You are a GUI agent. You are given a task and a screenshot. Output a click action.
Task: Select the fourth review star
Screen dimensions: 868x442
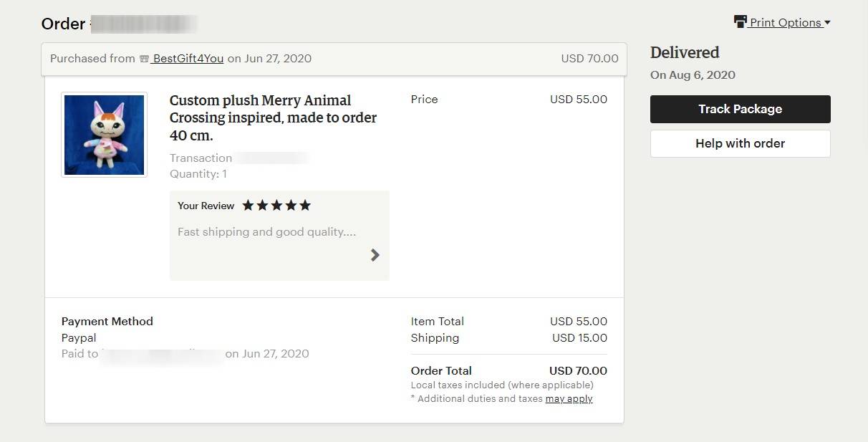(x=291, y=206)
